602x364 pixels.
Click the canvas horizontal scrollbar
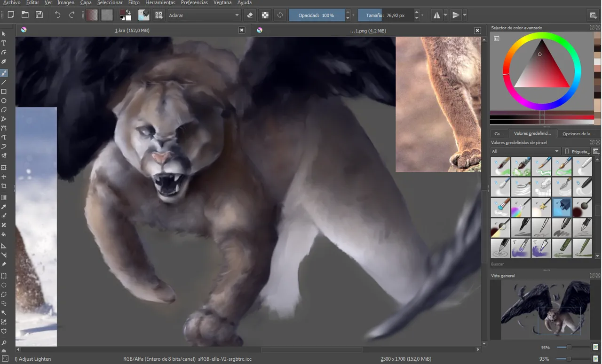pyautogui.click(x=247, y=349)
